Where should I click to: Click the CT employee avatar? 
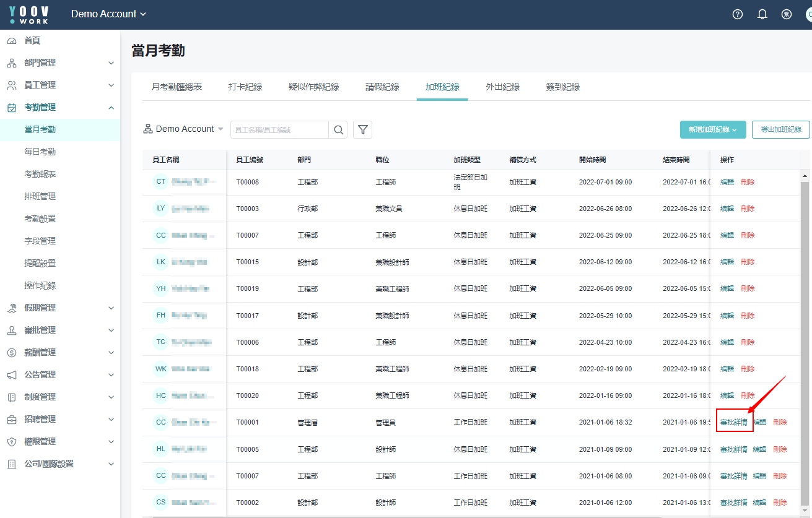click(161, 182)
